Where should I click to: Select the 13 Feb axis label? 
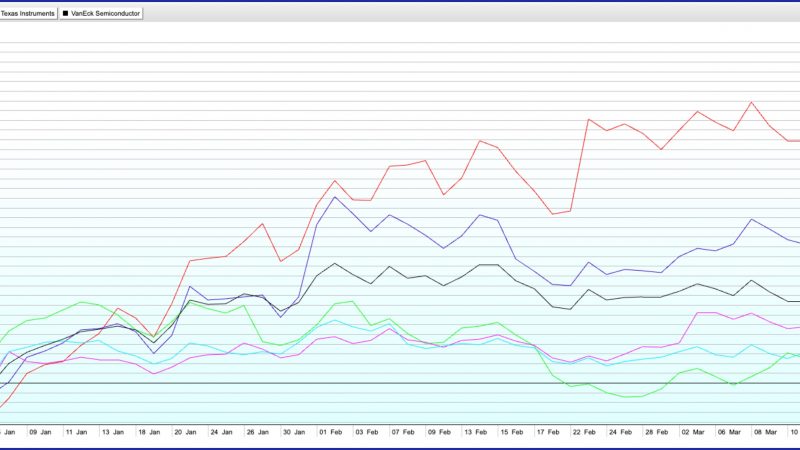click(476, 432)
